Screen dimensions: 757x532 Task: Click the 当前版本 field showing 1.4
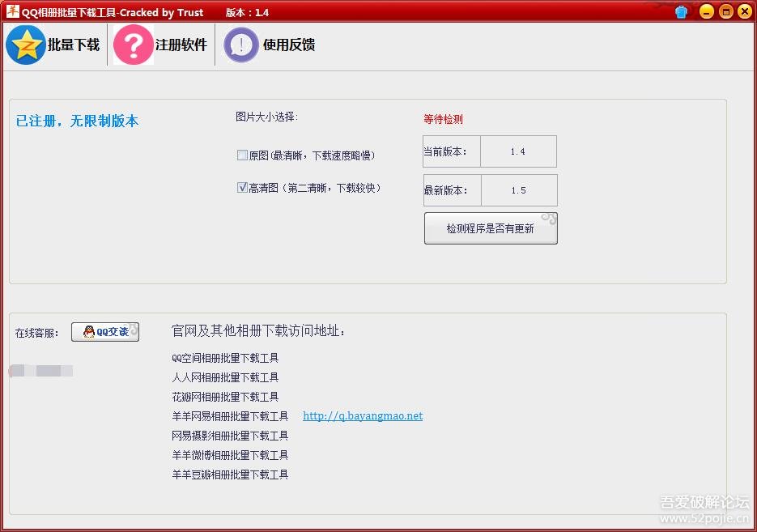click(518, 151)
